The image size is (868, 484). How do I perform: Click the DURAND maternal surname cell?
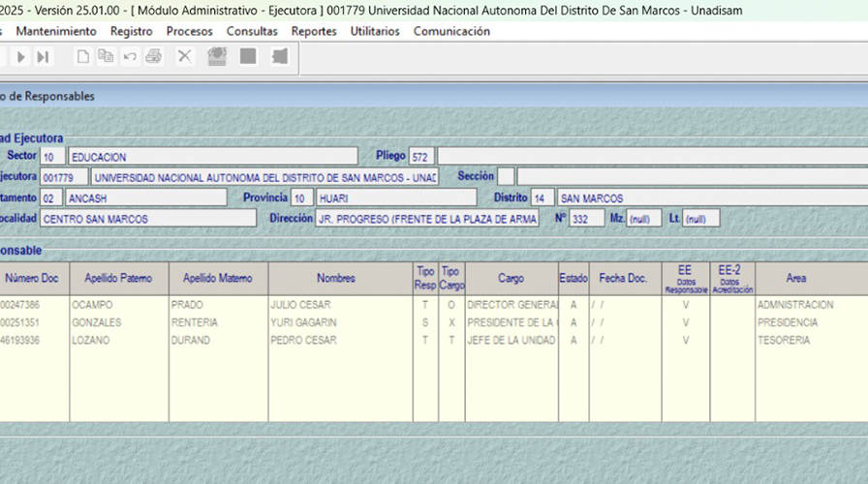(219, 340)
